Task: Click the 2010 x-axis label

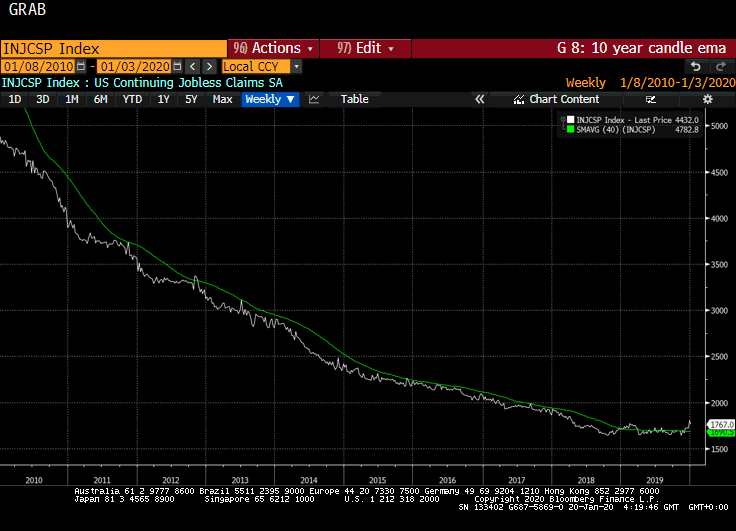Action: coord(34,480)
